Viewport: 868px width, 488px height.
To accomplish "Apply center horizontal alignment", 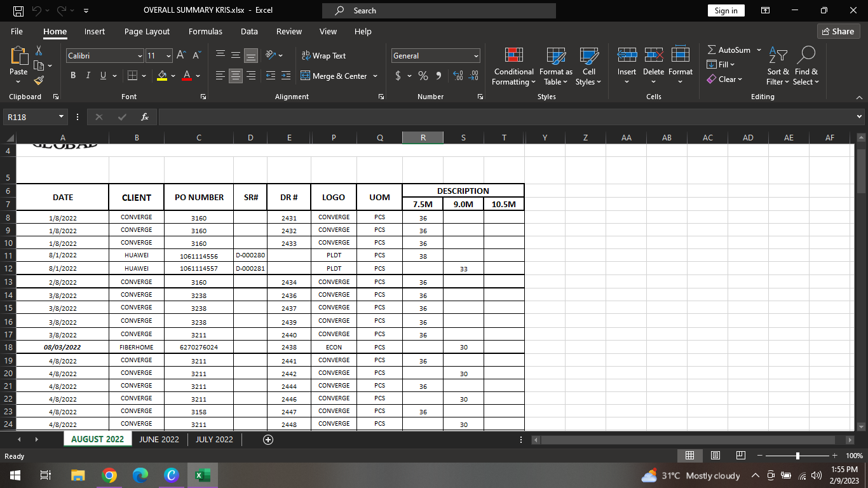I will tap(236, 76).
